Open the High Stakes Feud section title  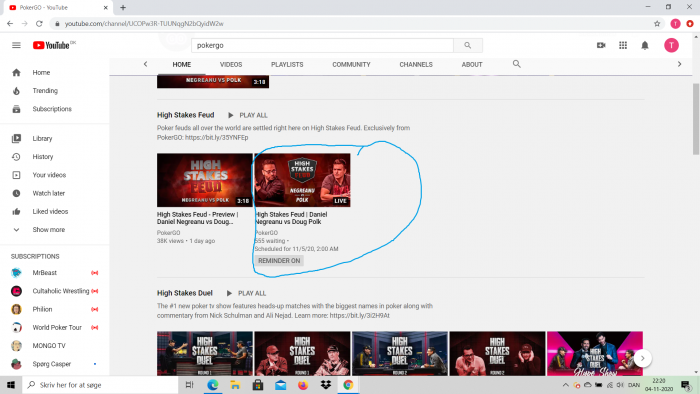tap(186, 115)
